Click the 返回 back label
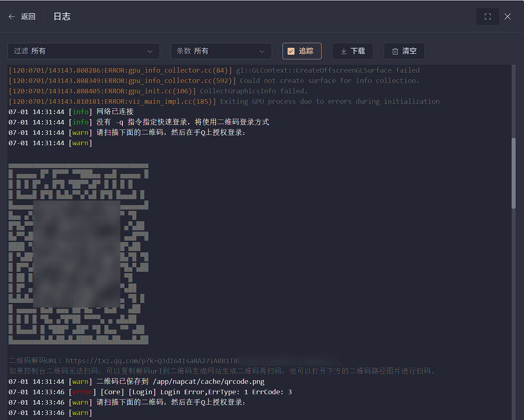 [x=28, y=17]
